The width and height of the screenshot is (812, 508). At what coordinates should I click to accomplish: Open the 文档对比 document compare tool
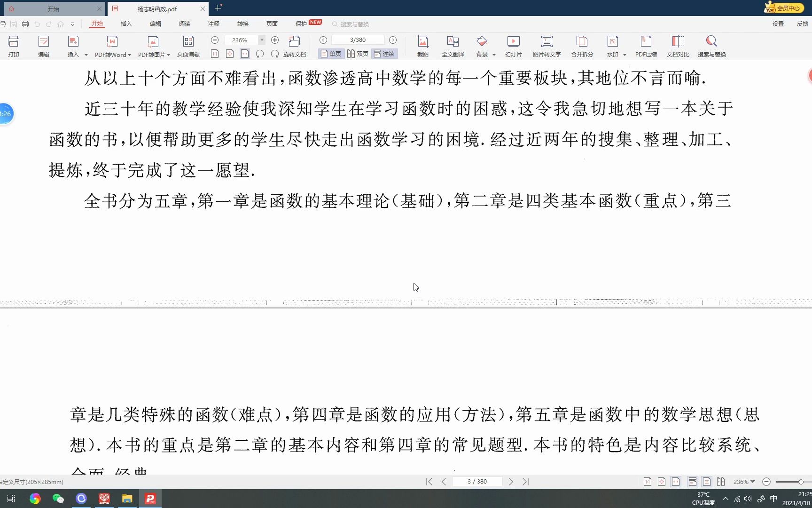[678, 46]
